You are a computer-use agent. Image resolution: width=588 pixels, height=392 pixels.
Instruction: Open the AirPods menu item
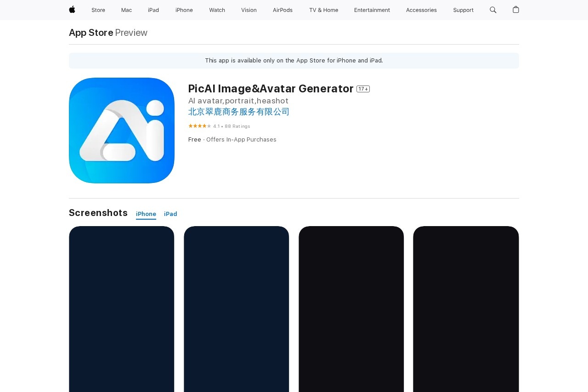point(283,10)
